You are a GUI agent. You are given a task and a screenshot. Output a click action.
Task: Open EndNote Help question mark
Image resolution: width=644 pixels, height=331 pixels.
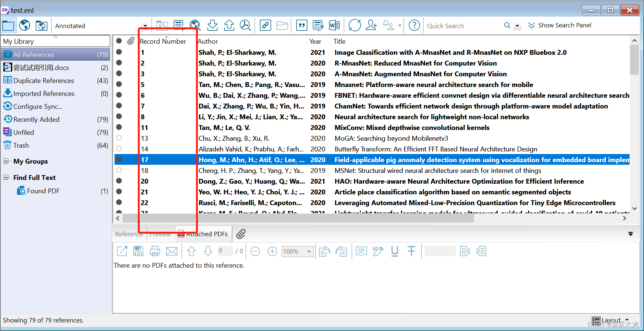coord(414,25)
